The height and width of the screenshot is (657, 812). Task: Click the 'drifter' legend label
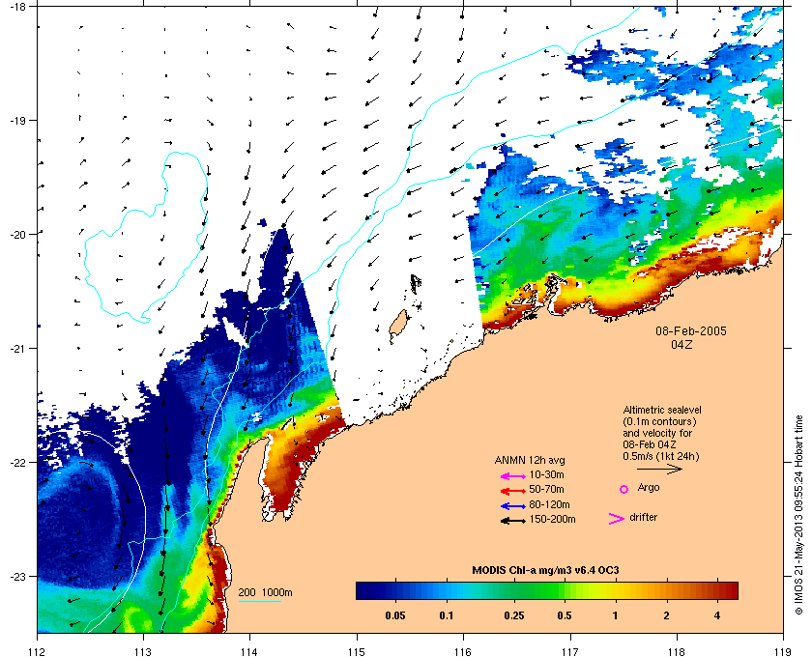pyautogui.click(x=643, y=517)
